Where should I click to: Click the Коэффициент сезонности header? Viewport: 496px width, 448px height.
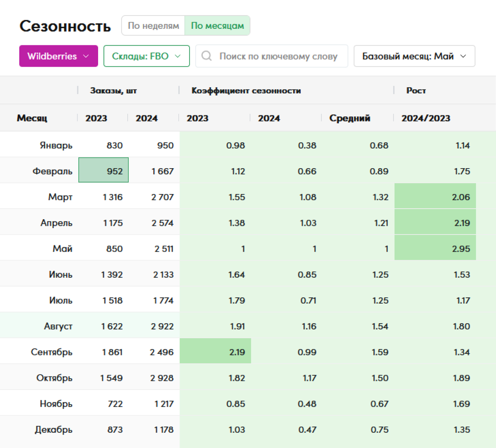(246, 90)
